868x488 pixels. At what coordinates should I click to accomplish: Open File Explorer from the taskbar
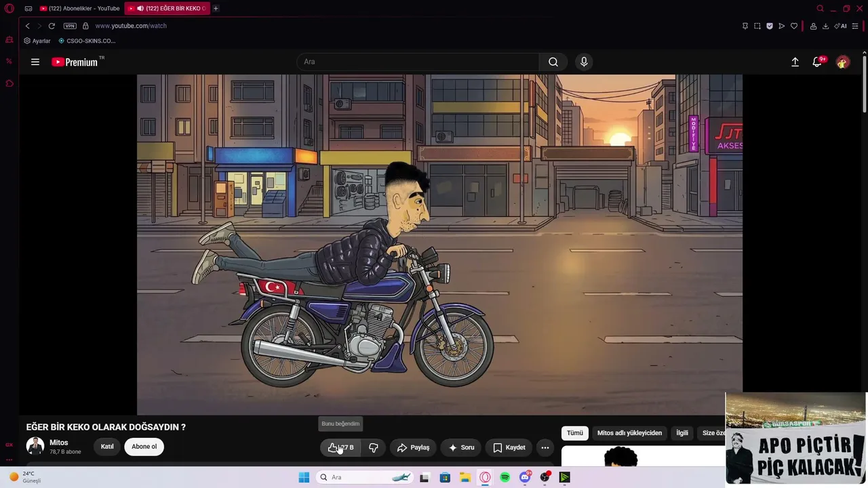465,477
